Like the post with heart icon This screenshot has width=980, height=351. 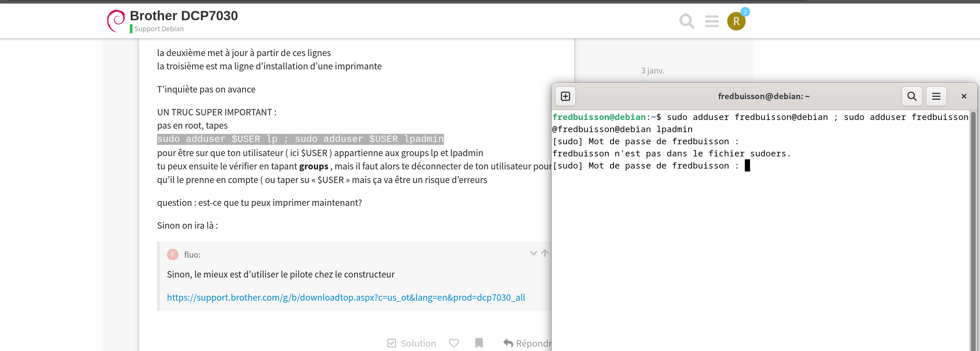point(454,343)
